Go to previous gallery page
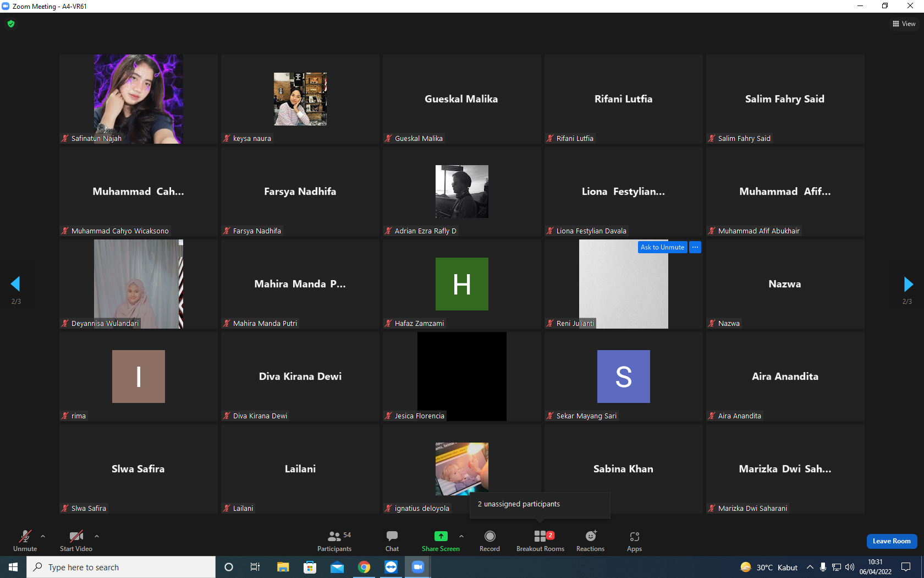 pyautogui.click(x=15, y=284)
